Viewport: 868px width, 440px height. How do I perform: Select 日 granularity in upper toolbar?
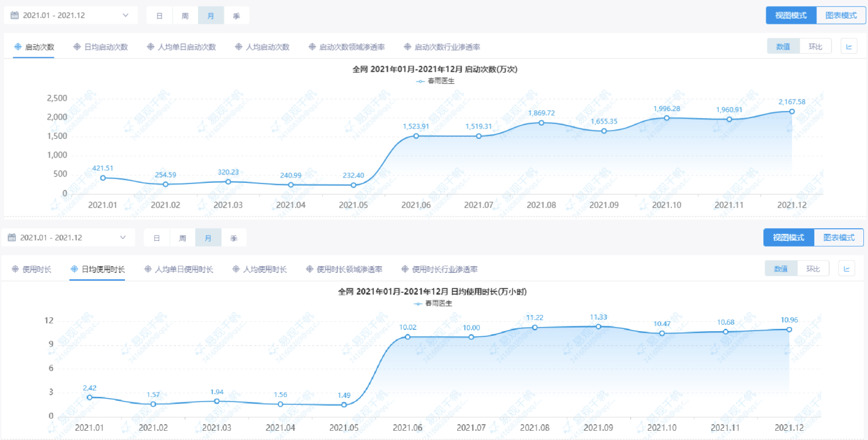(159, 16)
